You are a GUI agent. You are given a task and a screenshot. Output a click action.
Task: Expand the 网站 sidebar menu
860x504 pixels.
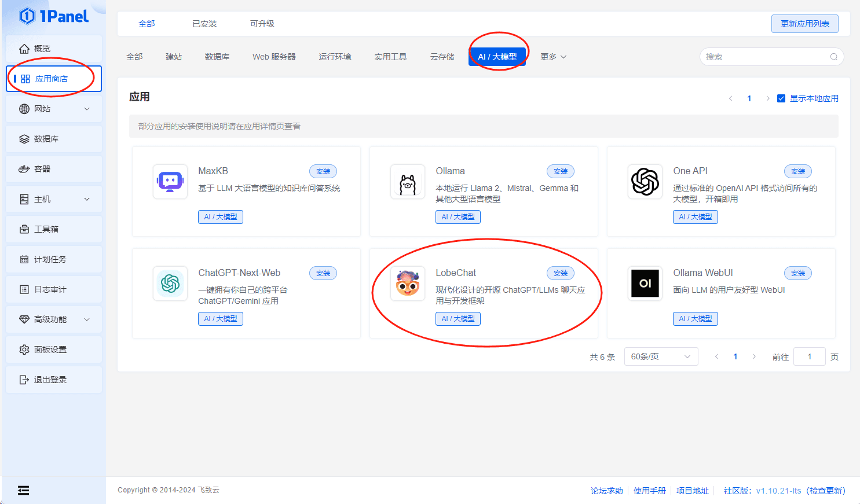click(53, 109)
